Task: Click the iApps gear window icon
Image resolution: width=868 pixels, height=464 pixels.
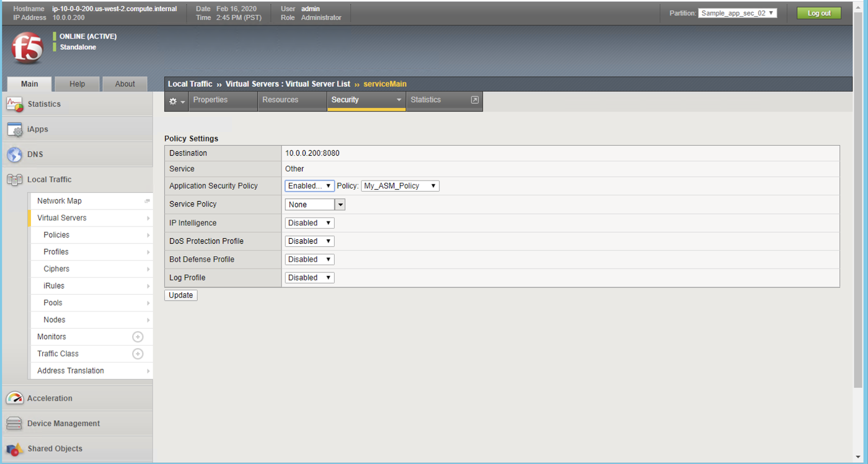Action: [x=15, y=130]
